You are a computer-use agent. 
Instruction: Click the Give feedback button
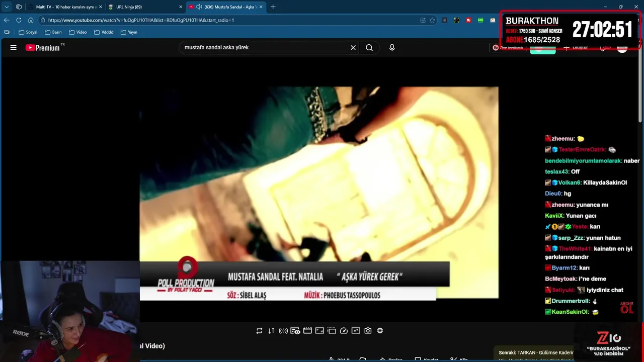coord(508,48)
